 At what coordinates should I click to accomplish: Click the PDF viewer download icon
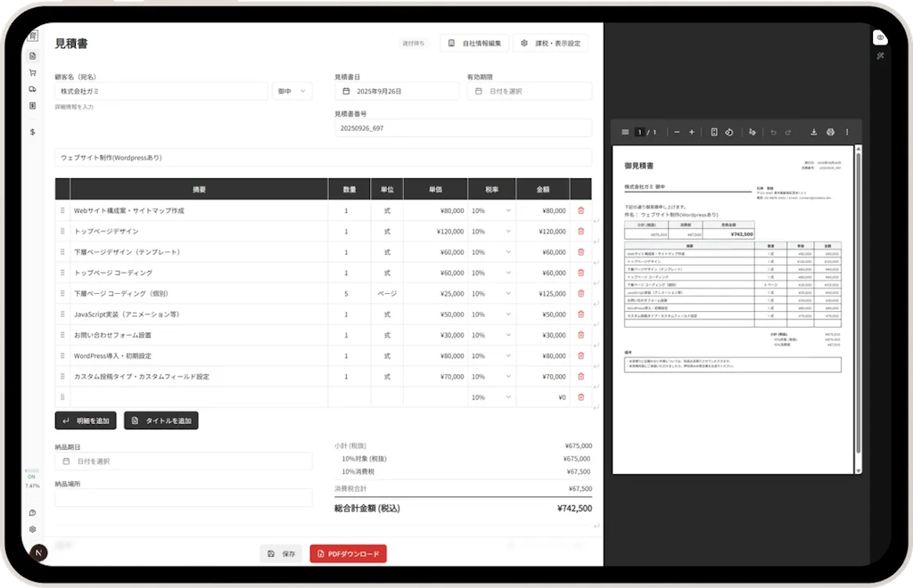click(813, 132)
